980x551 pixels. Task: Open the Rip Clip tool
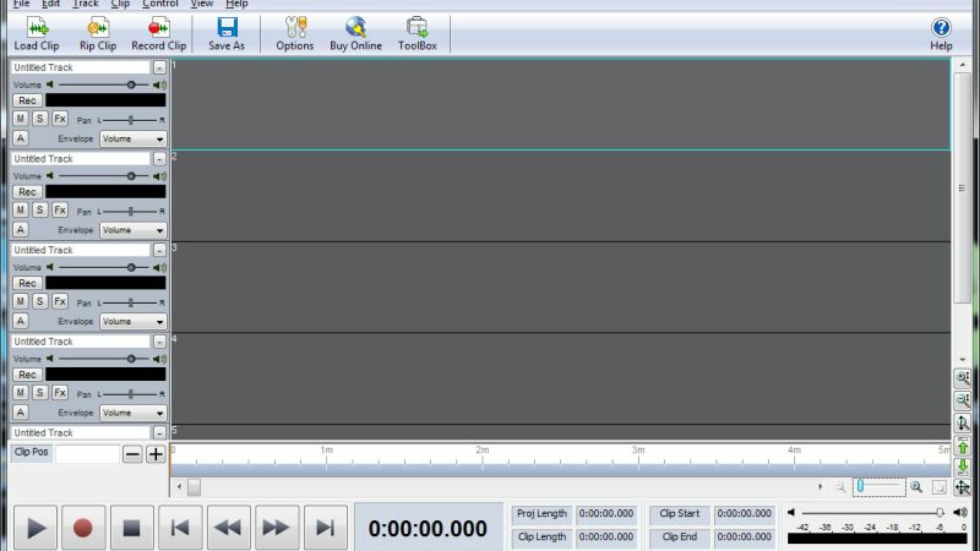click(x=97, y=29)
